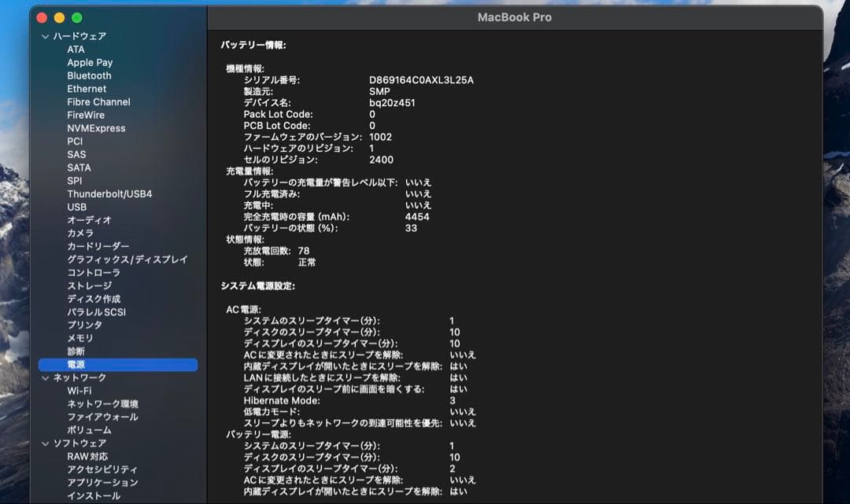Image resolution: width=850 pixels, height=504 pixels.
Task: Select Apple Pay in the sidebar
Action: point(90,62)
